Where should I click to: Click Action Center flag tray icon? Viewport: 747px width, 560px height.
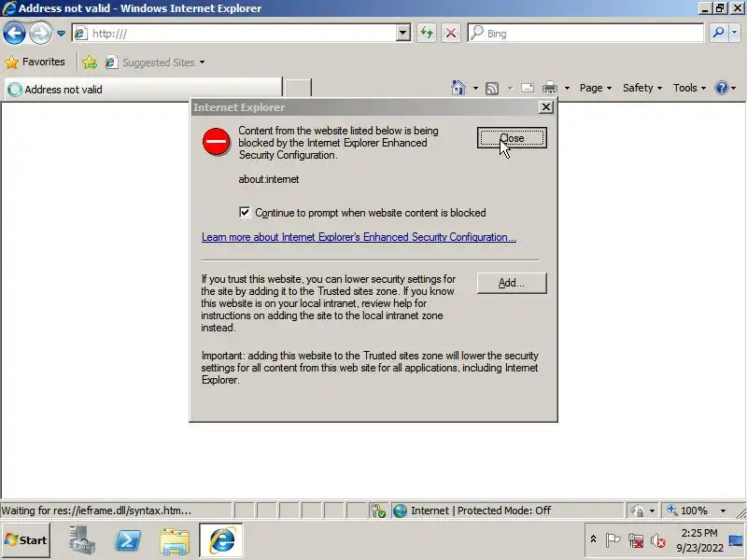tap(613, 540)
